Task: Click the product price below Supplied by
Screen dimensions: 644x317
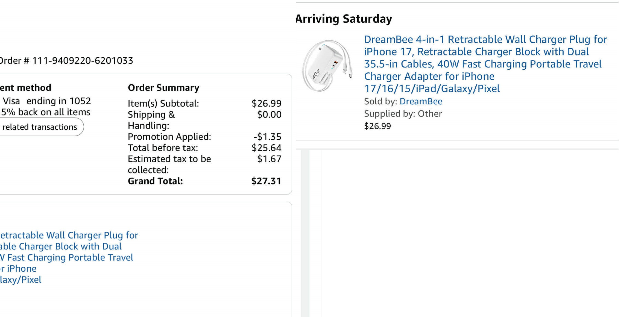Action: 377,126
